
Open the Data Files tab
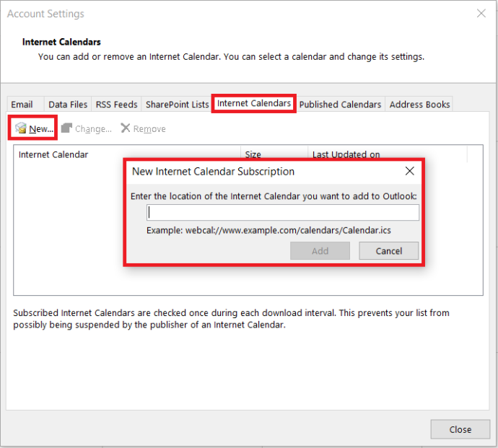[67, 105]
